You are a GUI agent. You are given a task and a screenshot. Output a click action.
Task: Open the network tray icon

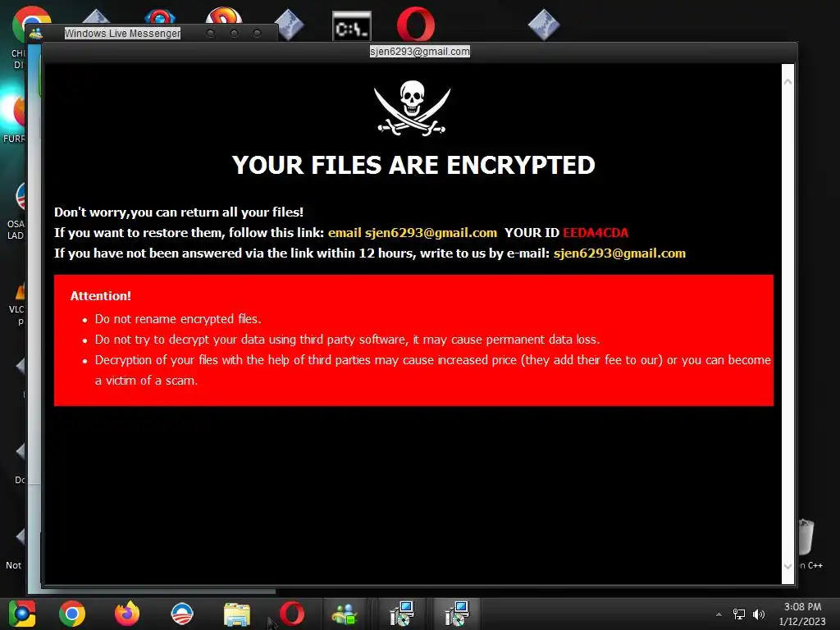point(739,614)
